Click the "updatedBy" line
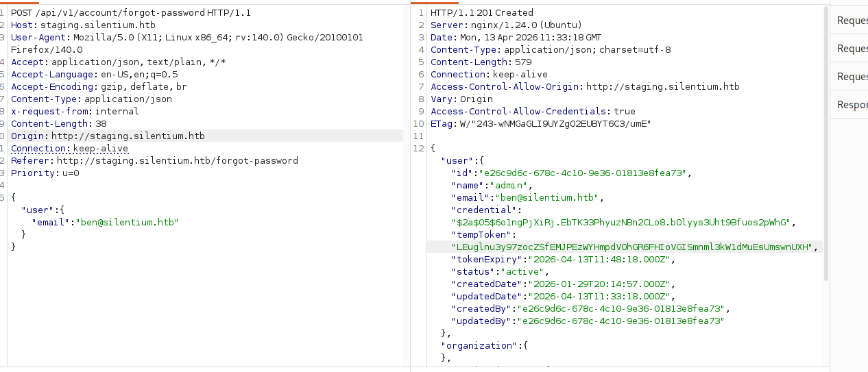 [x=588, y=321]
